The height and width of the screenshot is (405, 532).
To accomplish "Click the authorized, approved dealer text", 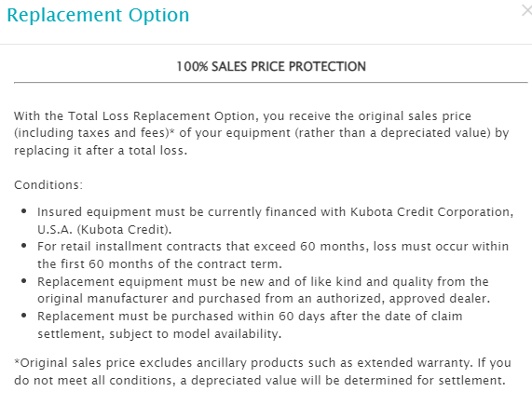I will [403, 299].
